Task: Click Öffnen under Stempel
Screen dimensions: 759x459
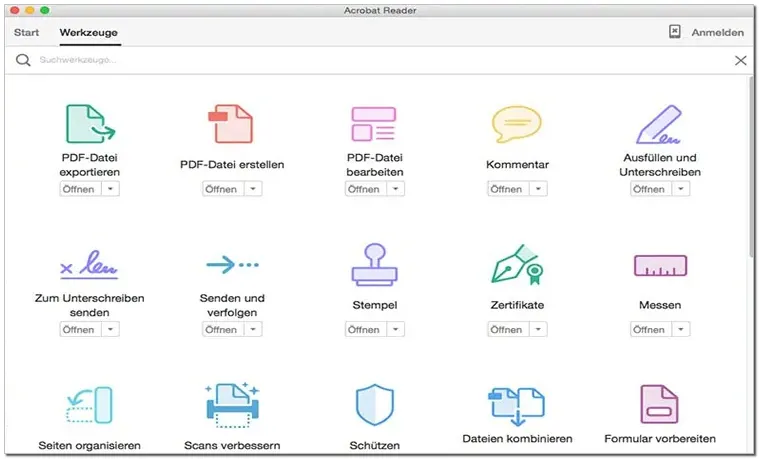Action: pos(365,329)
